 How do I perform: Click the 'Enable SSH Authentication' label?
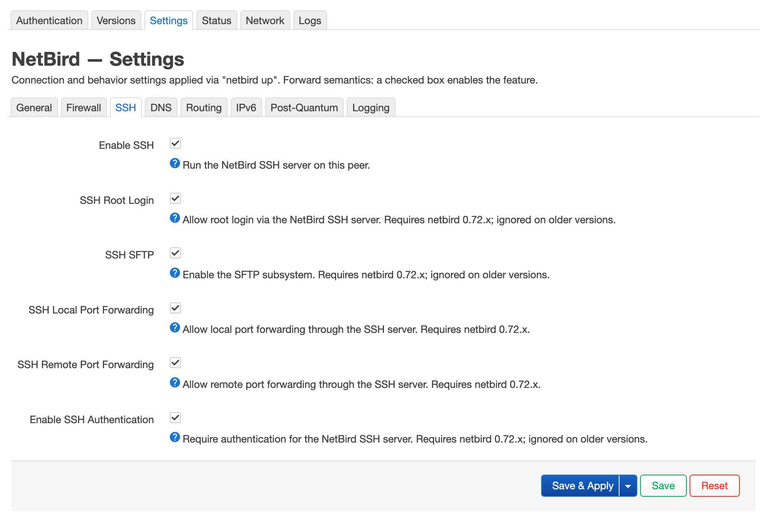pos(92,420)
